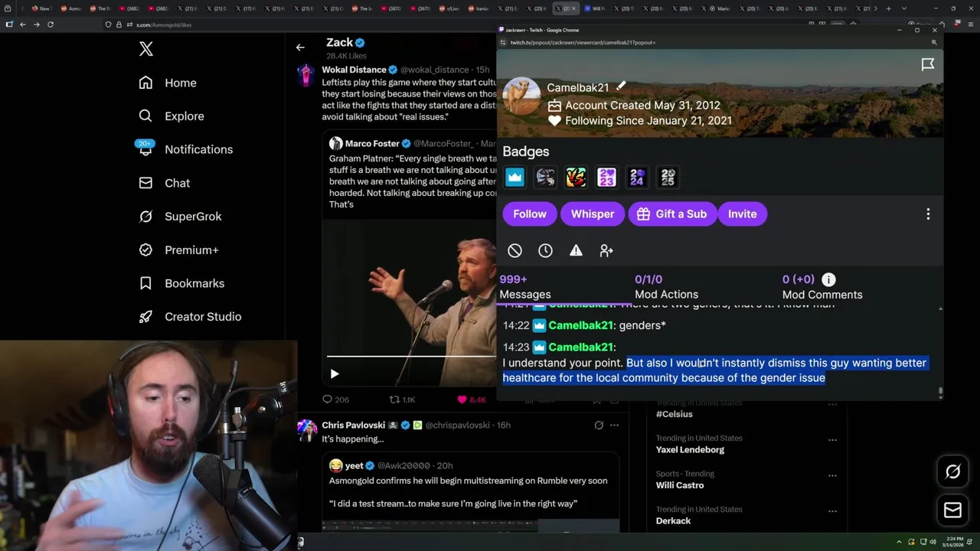This screenshot has height=551, width=980.
Task: Open Premium+ in the X sidebar
Action: pyautogui.click(x=178, y=249)
